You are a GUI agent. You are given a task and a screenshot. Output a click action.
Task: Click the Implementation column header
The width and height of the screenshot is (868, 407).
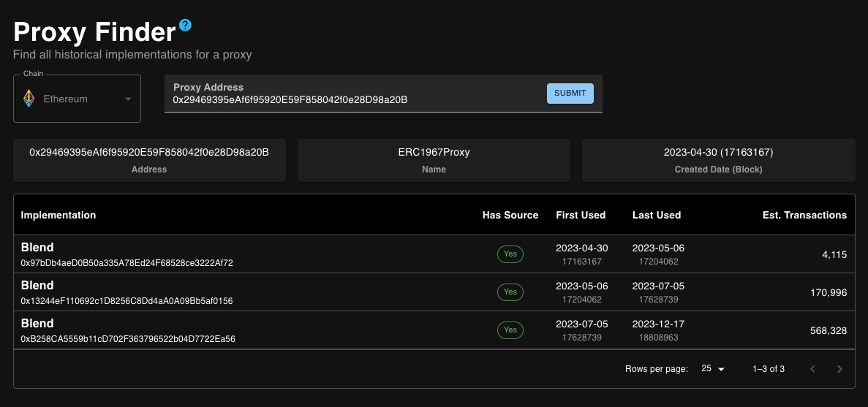click(59, 215)
